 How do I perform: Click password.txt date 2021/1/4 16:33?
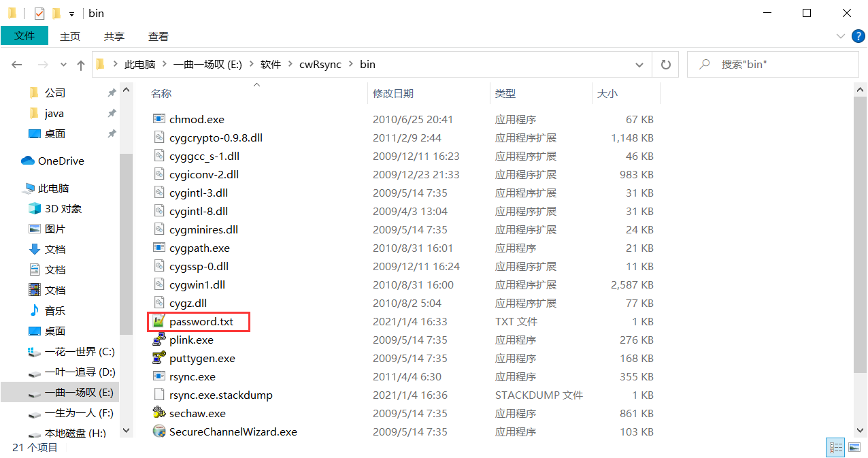(410, 321)
